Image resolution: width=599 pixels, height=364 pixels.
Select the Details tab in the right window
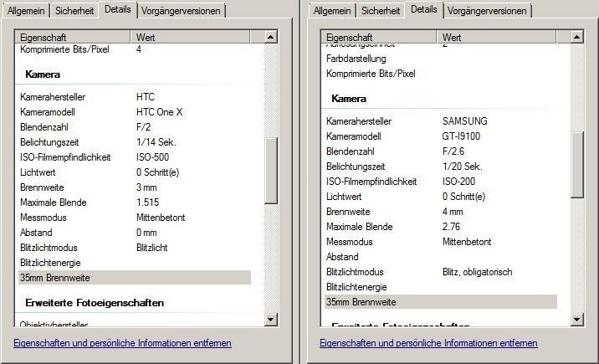[423, 9]
